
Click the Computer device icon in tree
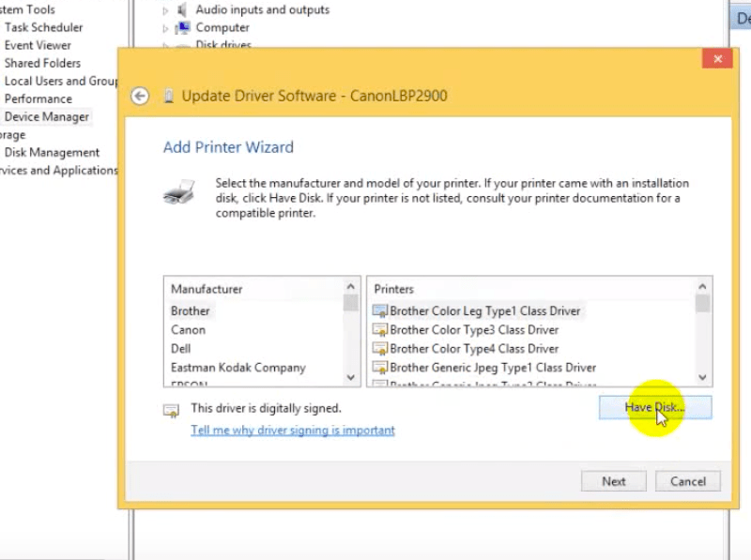click(182, 28)
